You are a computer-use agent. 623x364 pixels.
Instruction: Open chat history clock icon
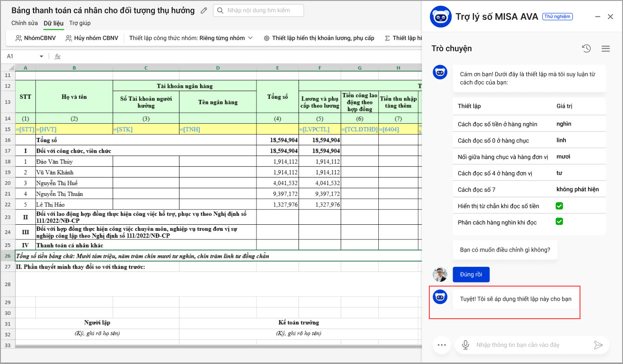click(586, 49)
